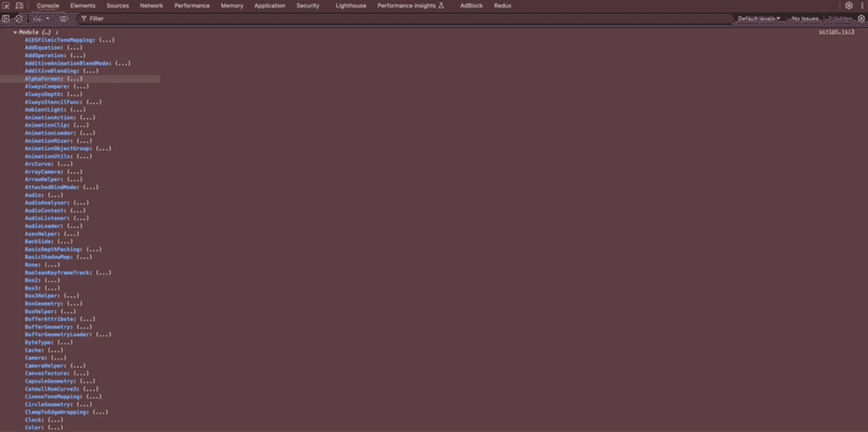Open the DevTools three-dot more menu
The height and width of the screenshot is (432, 868).
click(861, 5)
